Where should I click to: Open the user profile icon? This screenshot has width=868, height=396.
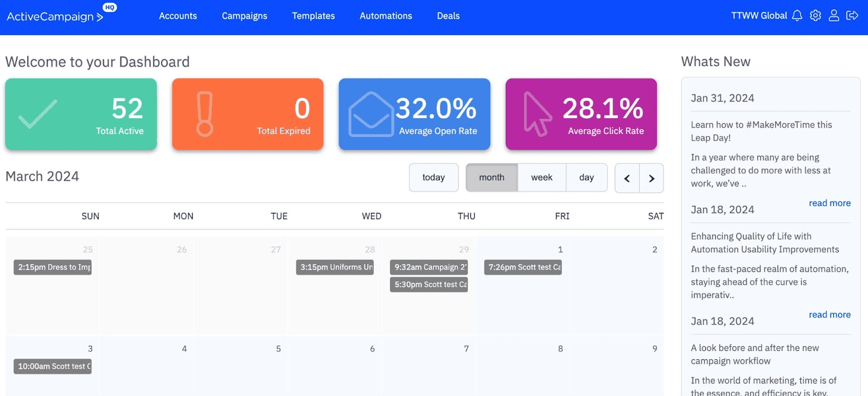(x=834, y=16)
